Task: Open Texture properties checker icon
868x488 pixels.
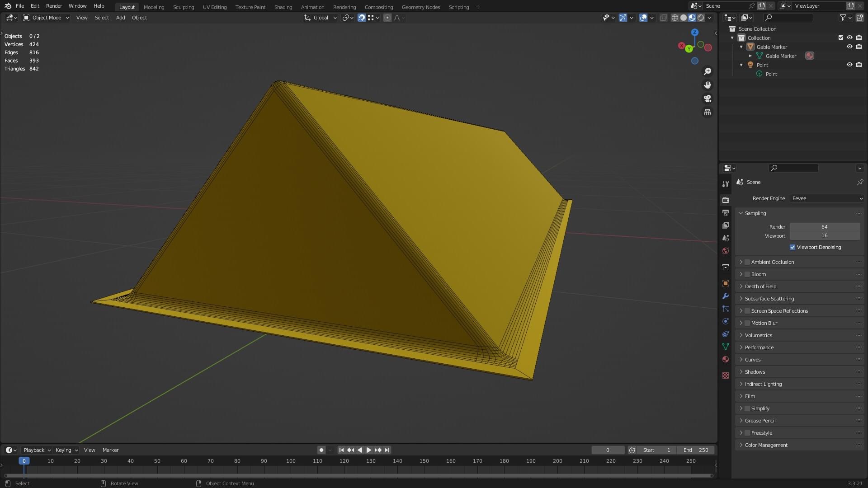Action: pos(726,375)
